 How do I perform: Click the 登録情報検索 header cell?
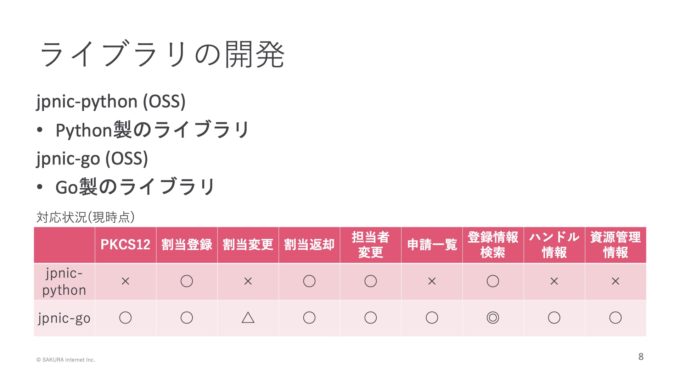click(x=493, y=245)
